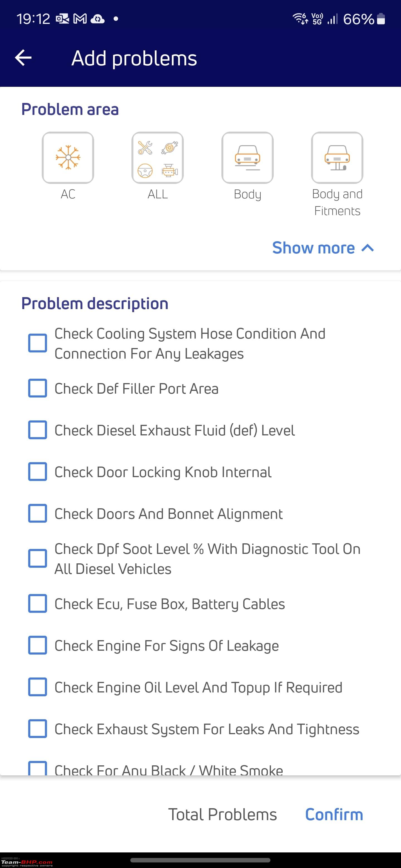Tap the Android home gesture bar
The image size is (401, 868).
click(x=200, y=860)
